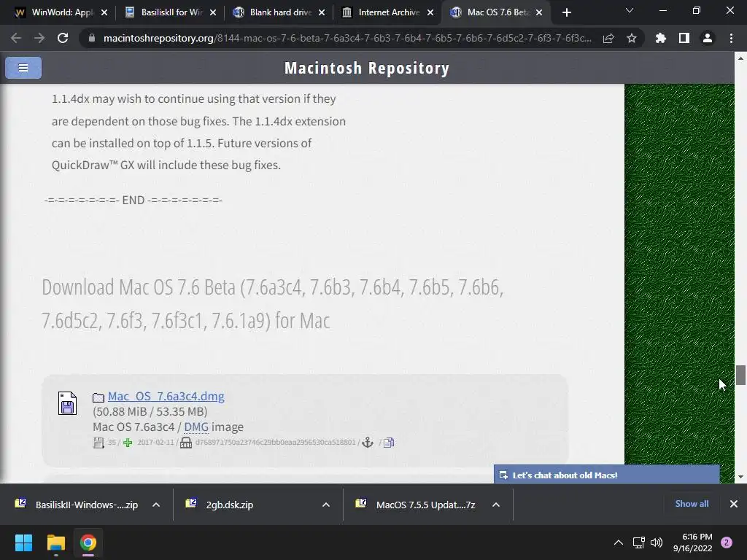Reload the current page
The width and height of the screenshot is (747, 560).
63,38
